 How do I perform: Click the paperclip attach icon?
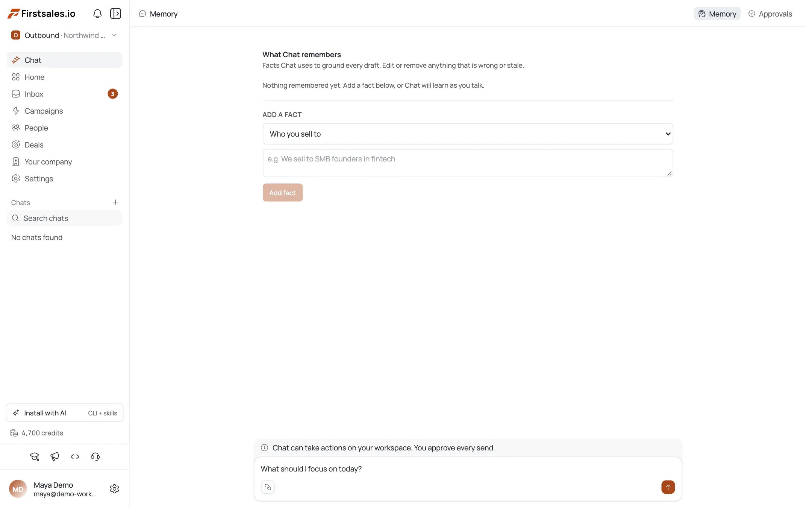(268, 487)
